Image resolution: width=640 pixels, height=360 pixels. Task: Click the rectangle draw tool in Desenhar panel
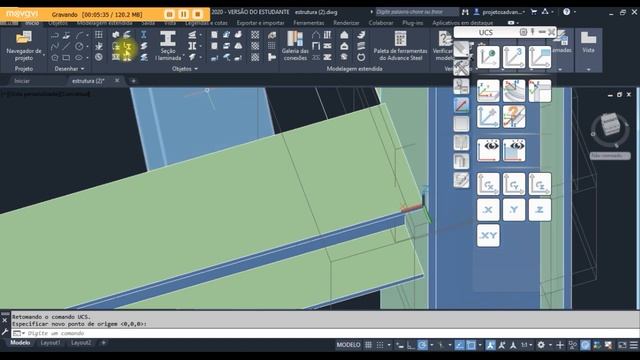click(67, 58)
